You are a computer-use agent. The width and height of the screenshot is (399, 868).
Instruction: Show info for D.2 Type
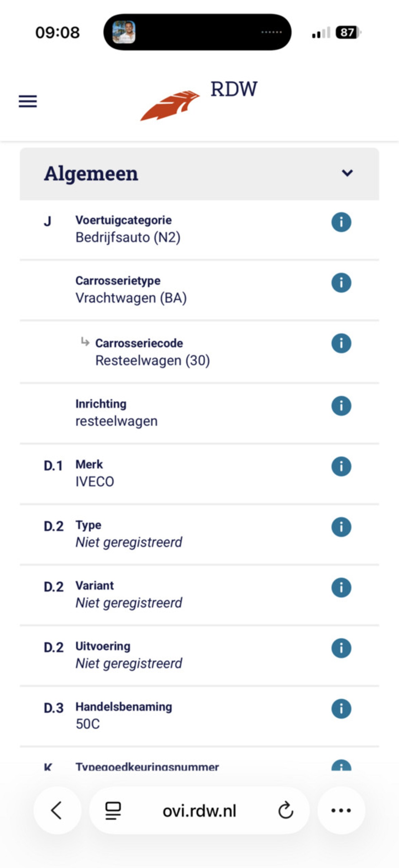point(341,527)
